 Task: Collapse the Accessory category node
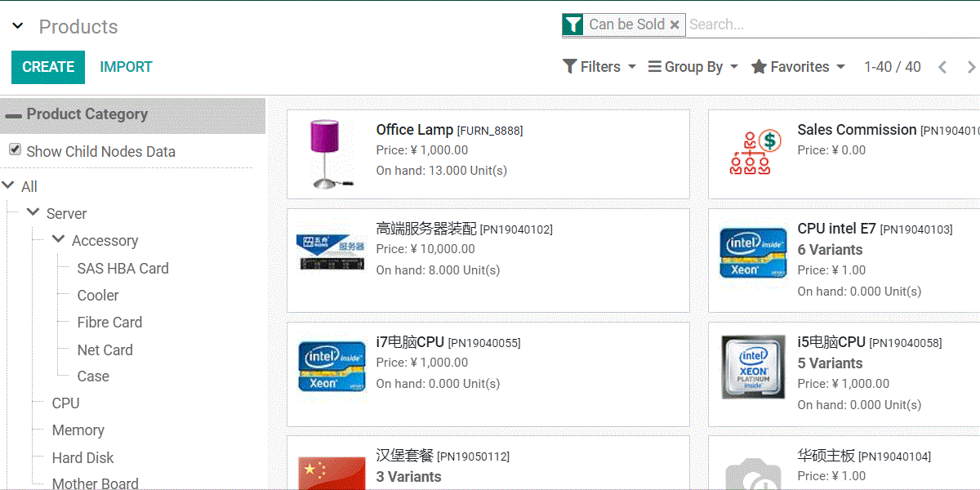coord(59,239)
